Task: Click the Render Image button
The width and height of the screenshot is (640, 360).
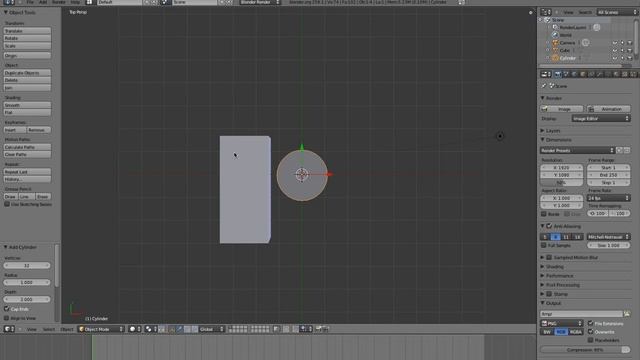Action: point(562,109)
